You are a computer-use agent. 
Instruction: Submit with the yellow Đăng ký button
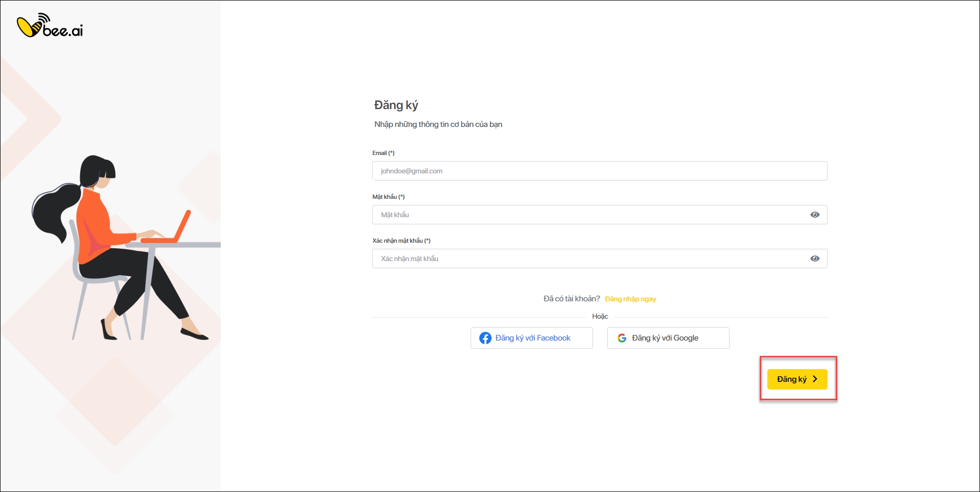[796, 379]
